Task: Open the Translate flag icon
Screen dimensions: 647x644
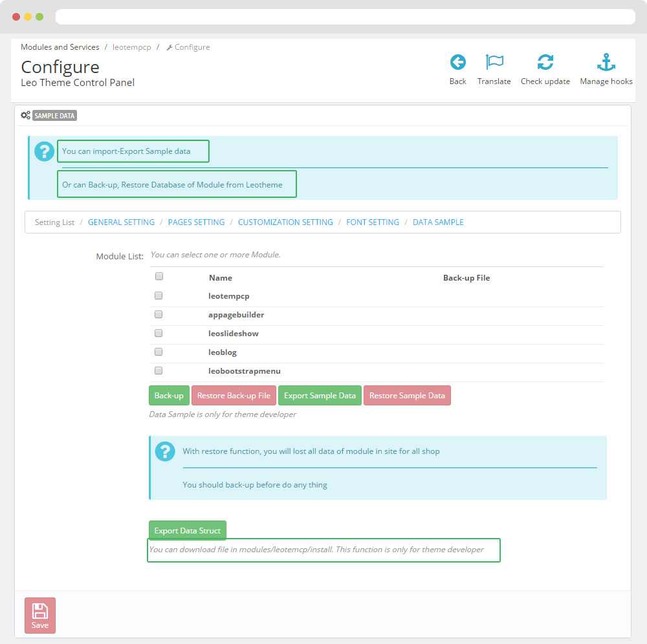Action: 494,62
